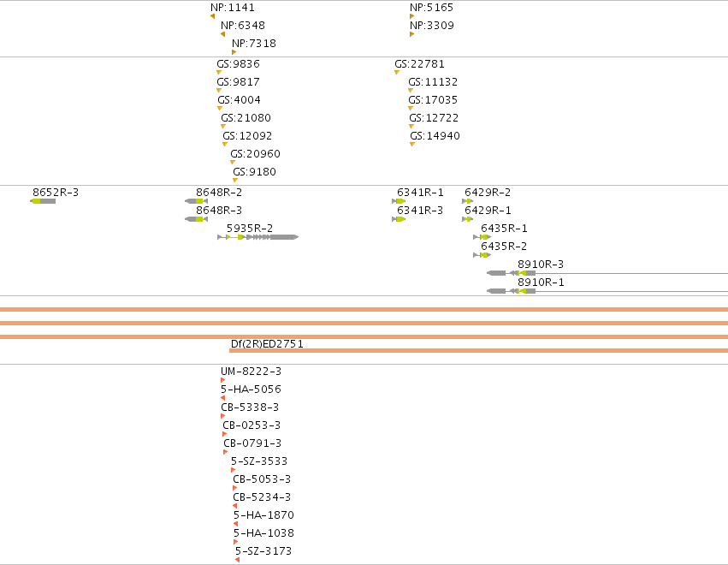Viewport: 728px width, 565px height.
Task: Click the 5-HA-1870 label
Action: click(263, 515)
